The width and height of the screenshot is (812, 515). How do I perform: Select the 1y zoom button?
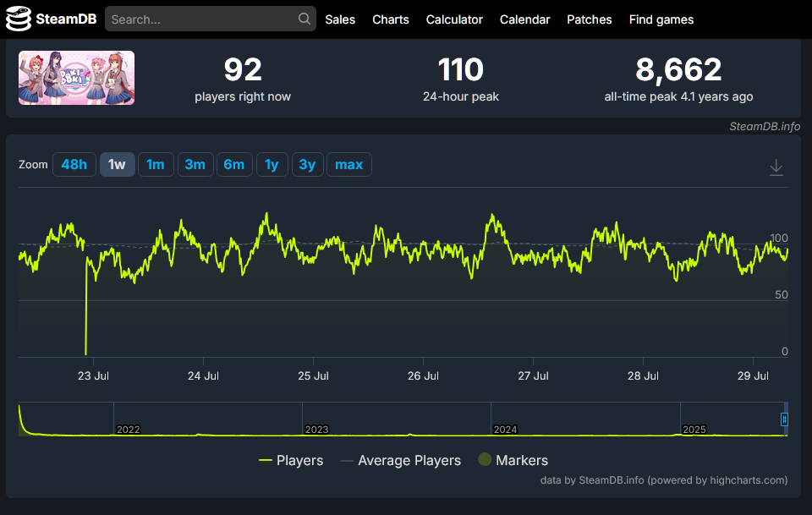[x=272, y=165]
